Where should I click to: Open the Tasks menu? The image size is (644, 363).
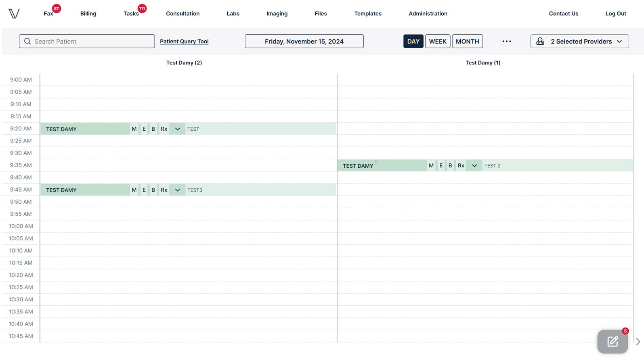pos(131,13)
